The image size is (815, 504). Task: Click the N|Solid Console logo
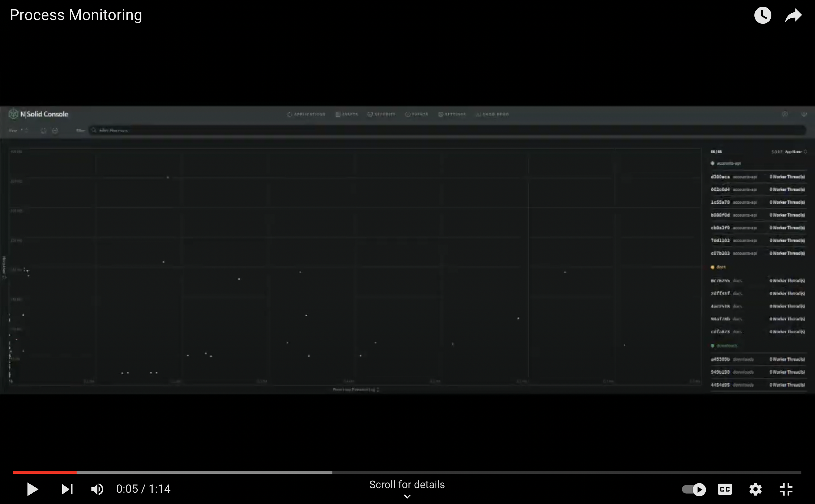(38, 114)
